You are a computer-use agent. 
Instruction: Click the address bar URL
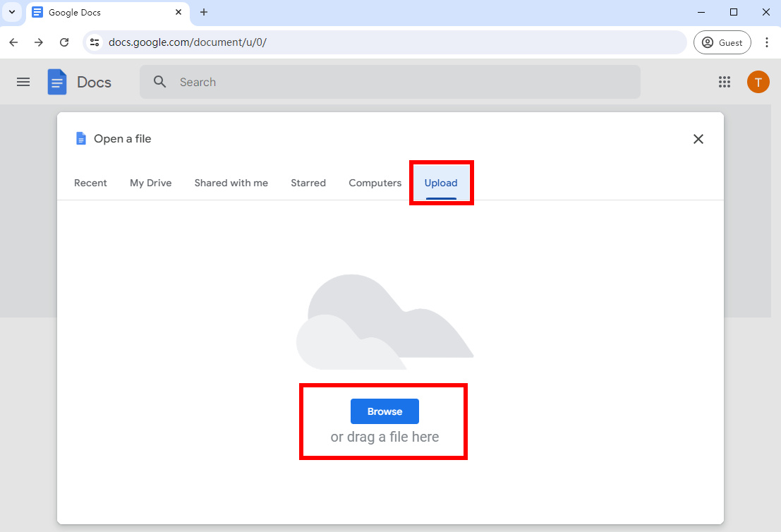[x=187, y=42]
